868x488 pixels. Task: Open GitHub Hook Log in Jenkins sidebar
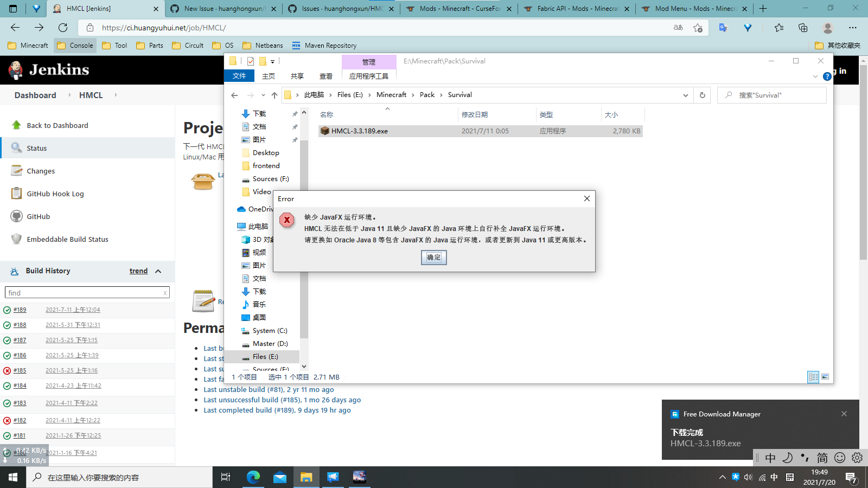(x=55, y=194)
